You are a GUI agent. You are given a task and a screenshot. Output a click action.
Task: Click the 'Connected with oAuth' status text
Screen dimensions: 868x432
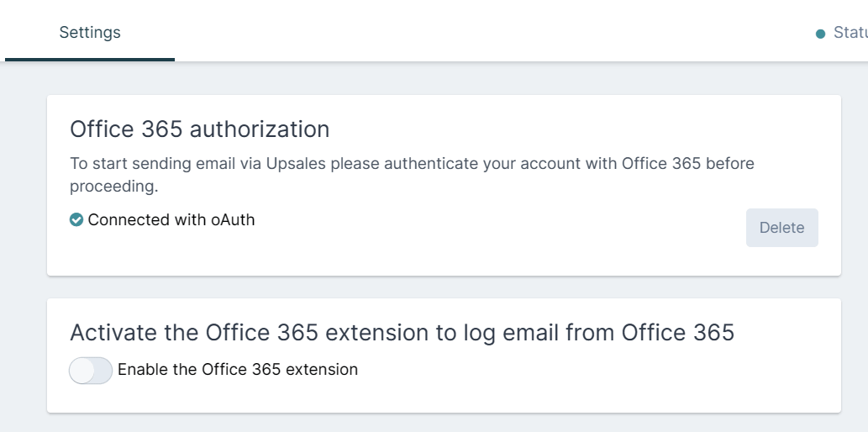(171, 220)
